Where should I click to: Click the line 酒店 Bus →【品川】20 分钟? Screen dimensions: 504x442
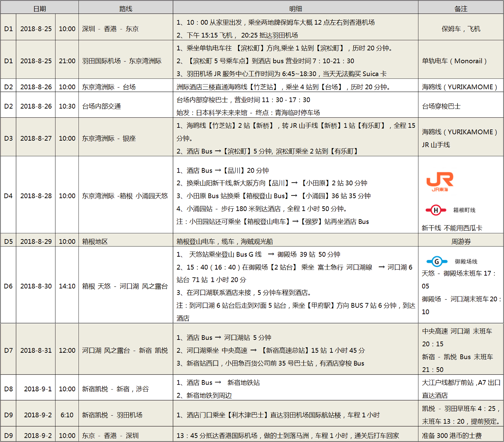point(223,170)
